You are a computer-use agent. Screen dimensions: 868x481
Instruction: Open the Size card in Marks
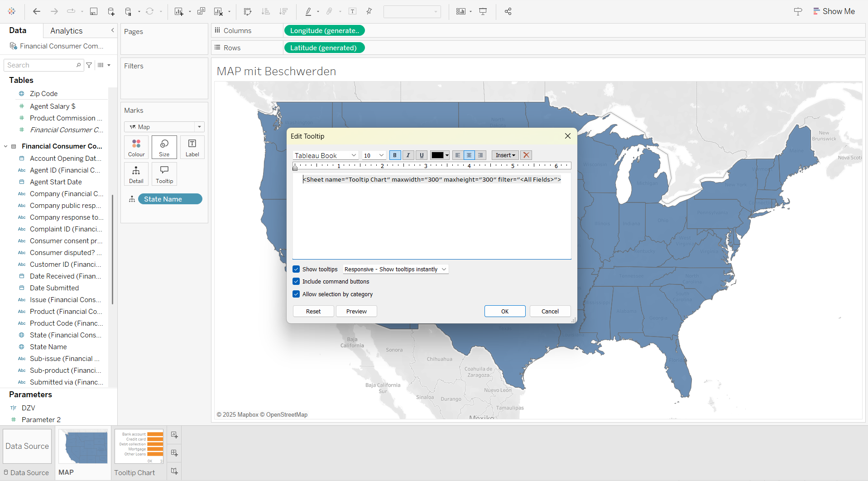[164, 147]
